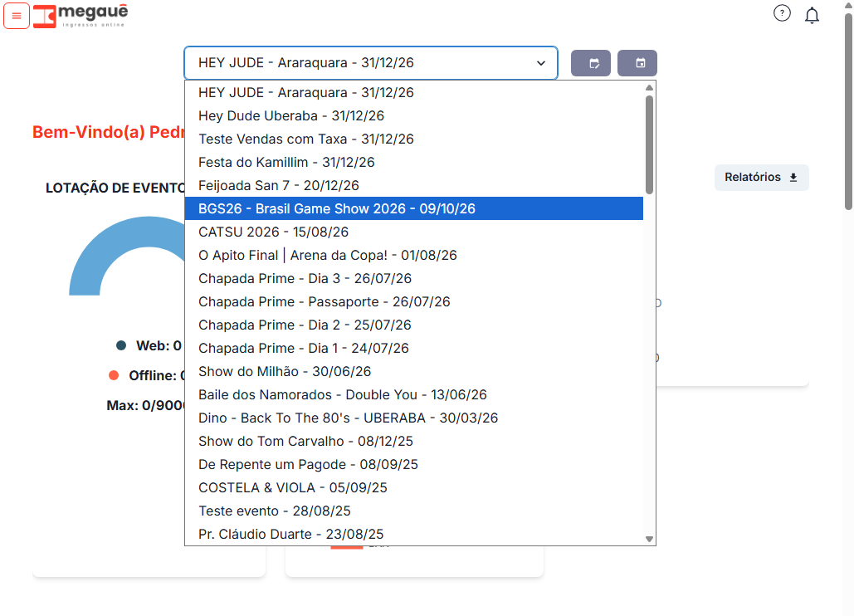Choose COSTELA & VIOLA - 05/09/25
The width and height of the screenshot is (854, 616).
pos(414,487)
